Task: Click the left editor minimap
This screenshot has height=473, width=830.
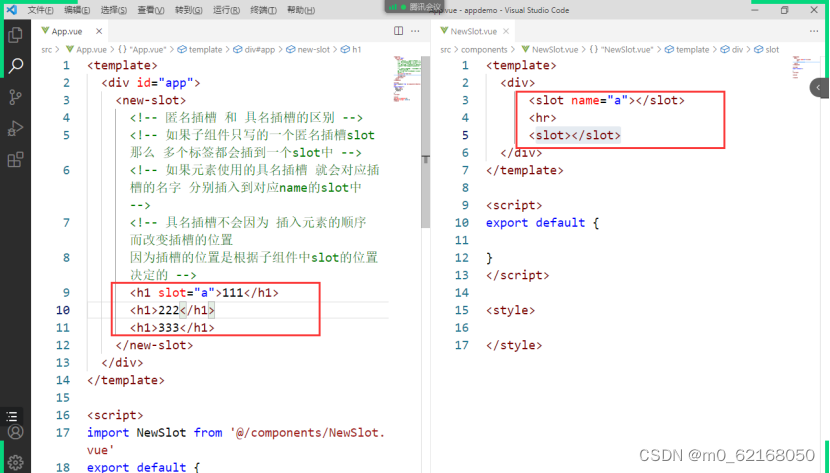Action: pos(407,78)
